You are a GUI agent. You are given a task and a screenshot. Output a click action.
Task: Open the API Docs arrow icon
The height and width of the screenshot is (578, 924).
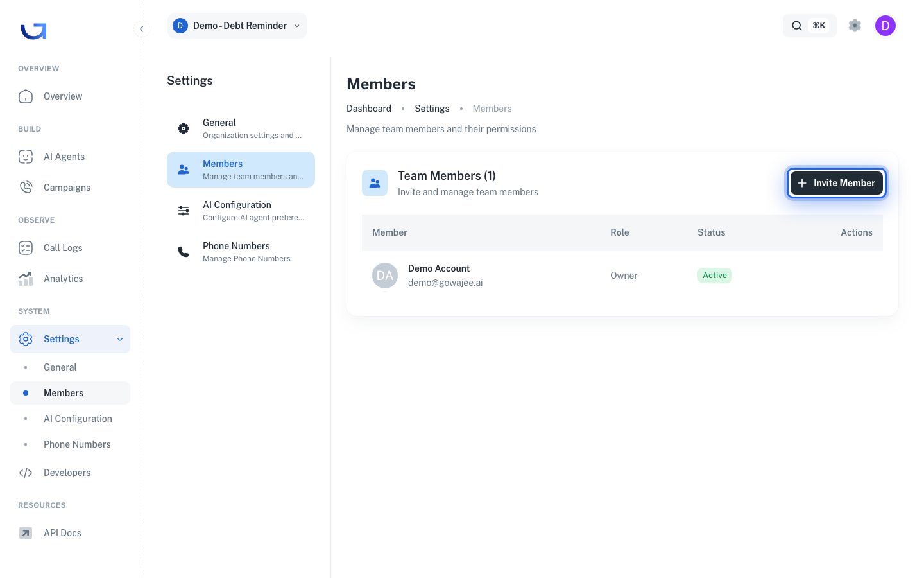click(26, 533)
